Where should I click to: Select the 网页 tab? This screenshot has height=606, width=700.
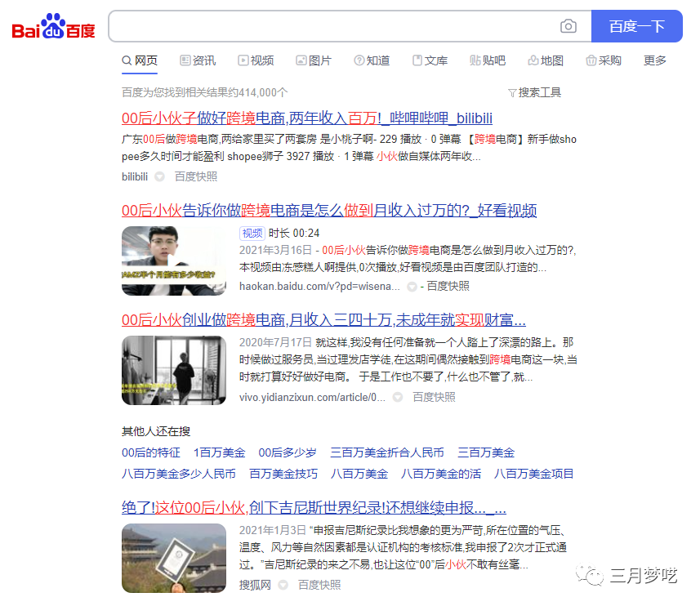point(140,60)
